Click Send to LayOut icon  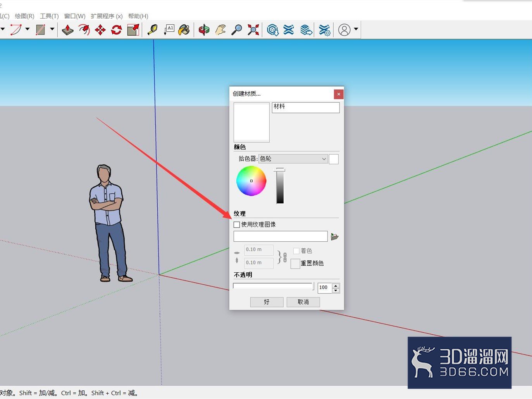point(306,30)
